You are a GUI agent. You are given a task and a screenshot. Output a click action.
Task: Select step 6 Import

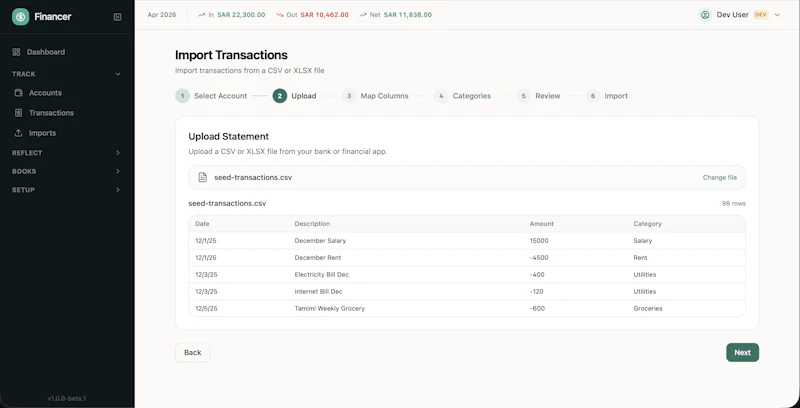(x=607, y=96)
